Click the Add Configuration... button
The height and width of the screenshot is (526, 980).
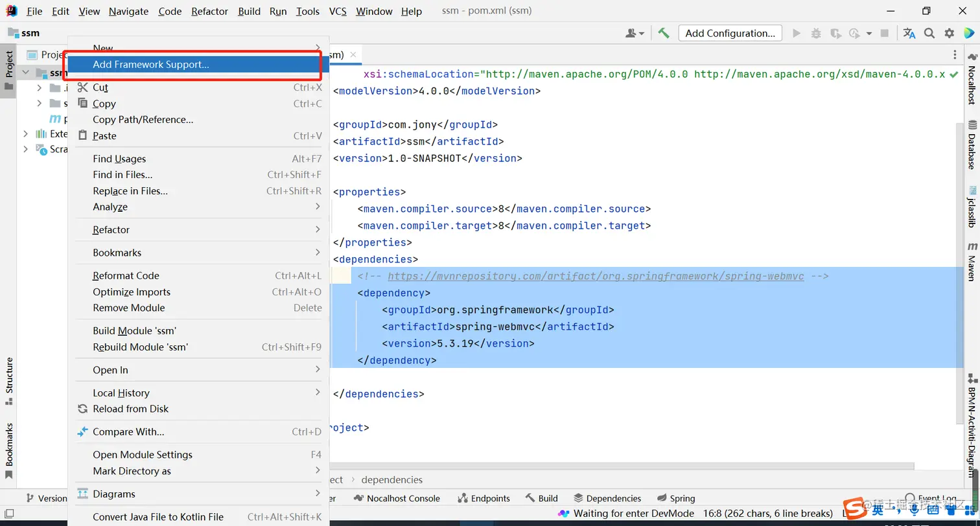730,33
